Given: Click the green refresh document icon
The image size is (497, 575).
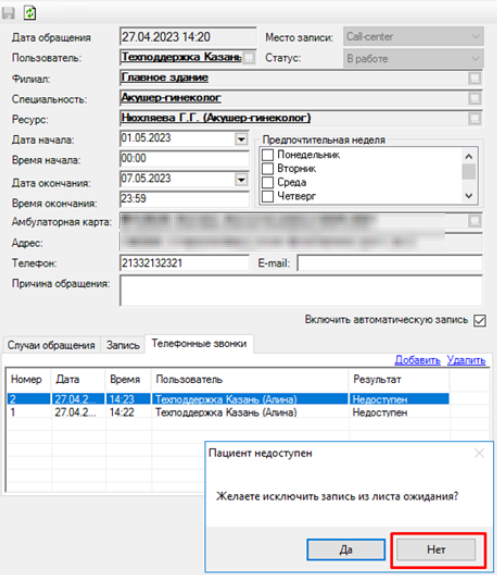Looking at the screenshot, I should coord(30,13).
